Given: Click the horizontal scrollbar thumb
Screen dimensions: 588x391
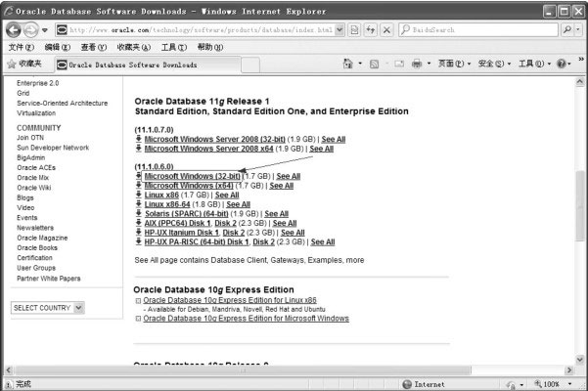Looking at the screenshot, I should (243, 370).
